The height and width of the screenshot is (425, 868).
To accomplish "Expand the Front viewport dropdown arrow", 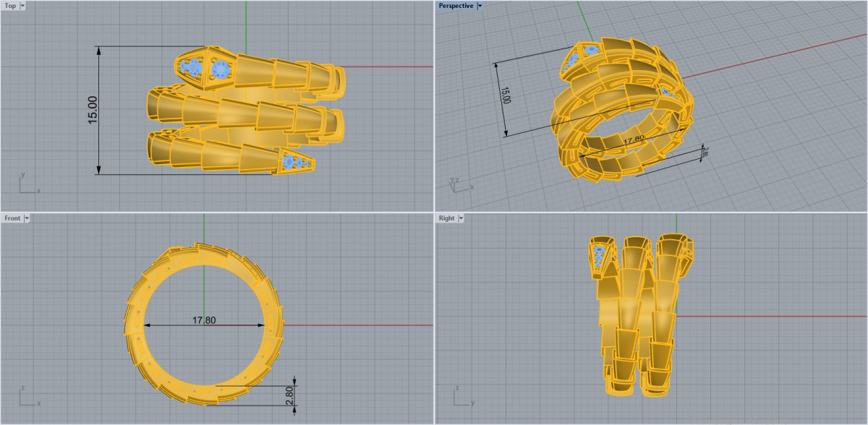I will pos(27,218).
